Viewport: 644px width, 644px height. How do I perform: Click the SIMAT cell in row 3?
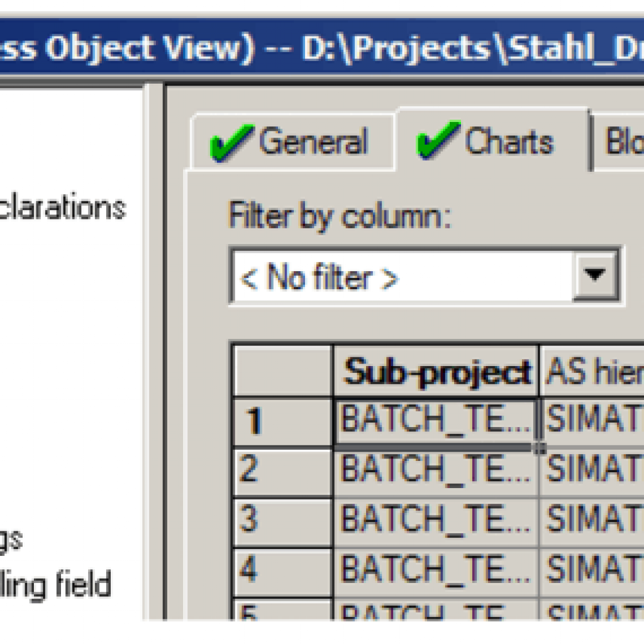(592, 521)
